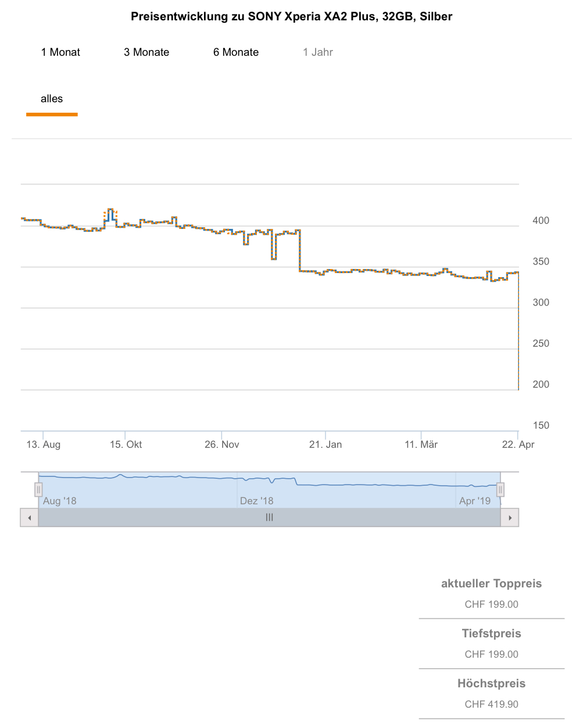The width and height of the screenshot is (576, 728).
Task: Click the chart title text
Action: pyautogui.click(x=291, y=17)
